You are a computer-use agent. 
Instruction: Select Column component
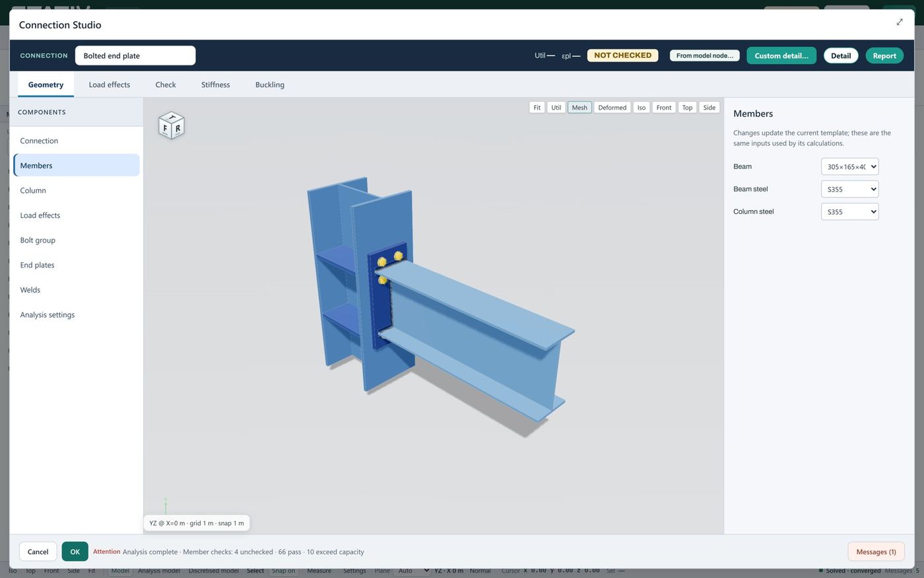[x=77, y=190]
